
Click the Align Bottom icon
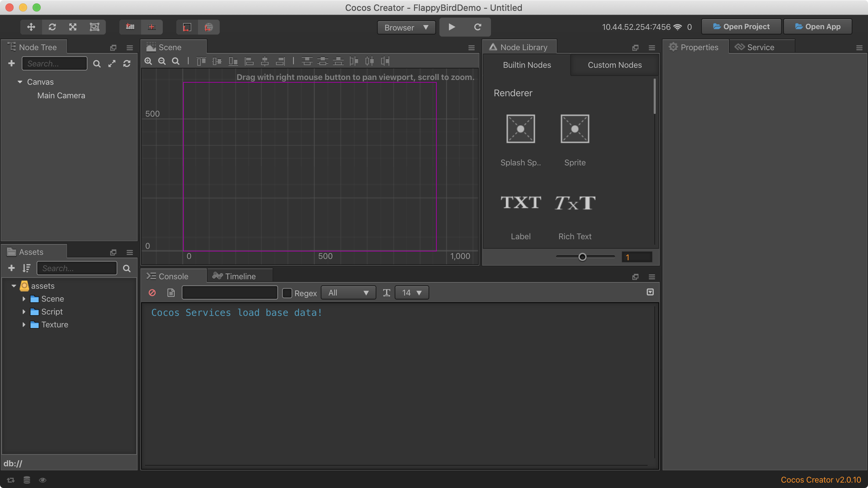(233, 61)
